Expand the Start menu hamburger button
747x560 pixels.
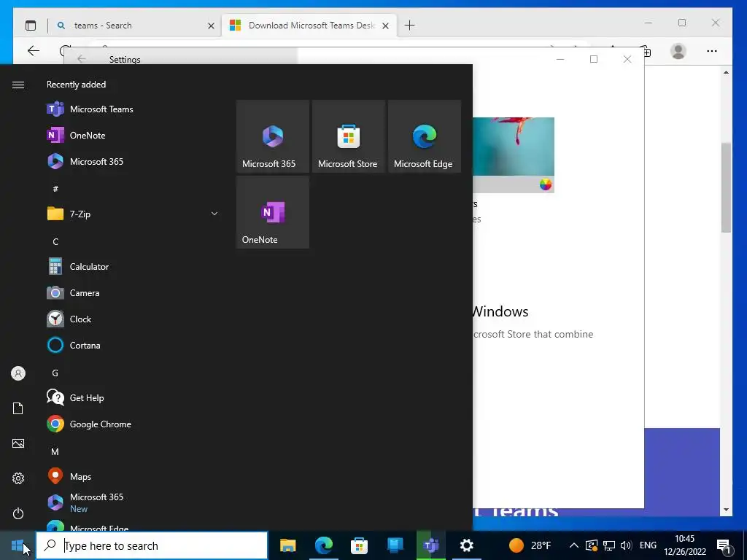click(x=18, y=85)
